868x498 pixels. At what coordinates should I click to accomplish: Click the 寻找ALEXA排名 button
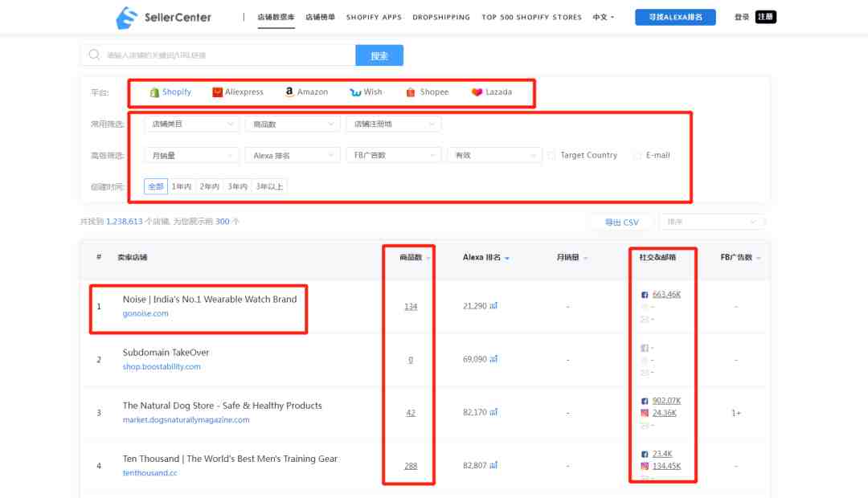click(x=675, y=17)
